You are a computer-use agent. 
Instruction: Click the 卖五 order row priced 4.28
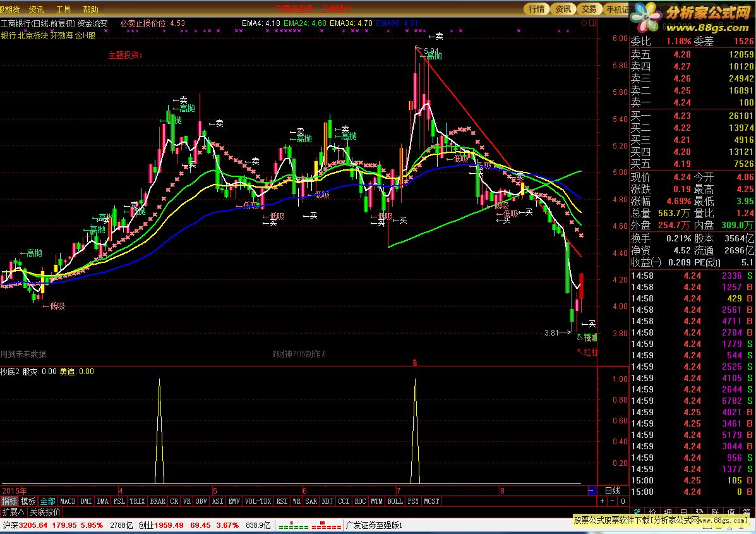tap(692, 54)
